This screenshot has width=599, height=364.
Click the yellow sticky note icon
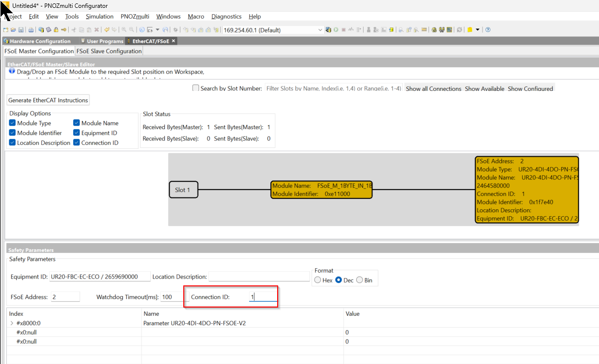(x=470, y=30)
